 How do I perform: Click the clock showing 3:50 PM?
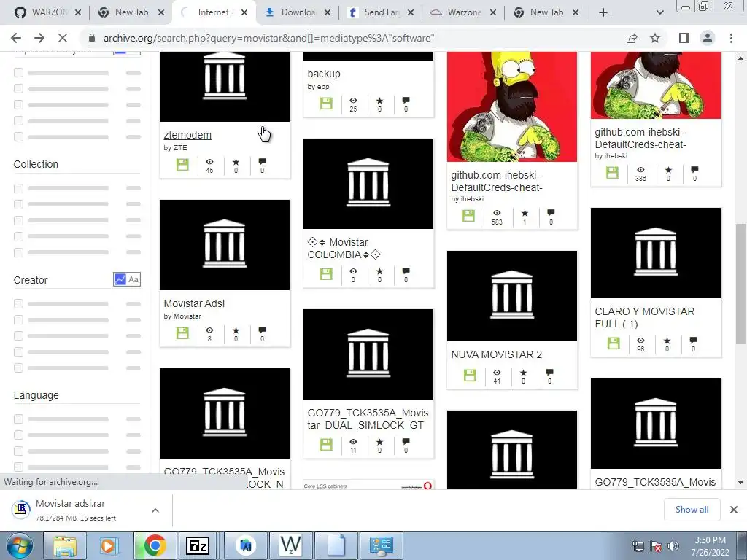(710, 540)
